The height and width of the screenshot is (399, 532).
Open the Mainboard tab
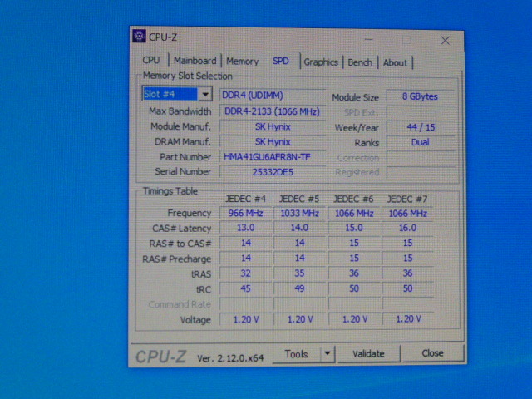(195, 61)
